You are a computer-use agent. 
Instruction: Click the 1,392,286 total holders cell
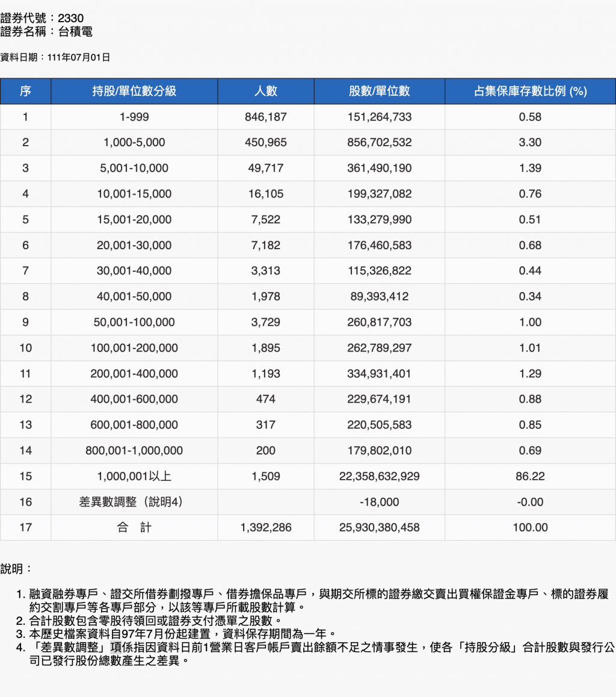pyautogui.click(x=265, y=528)
